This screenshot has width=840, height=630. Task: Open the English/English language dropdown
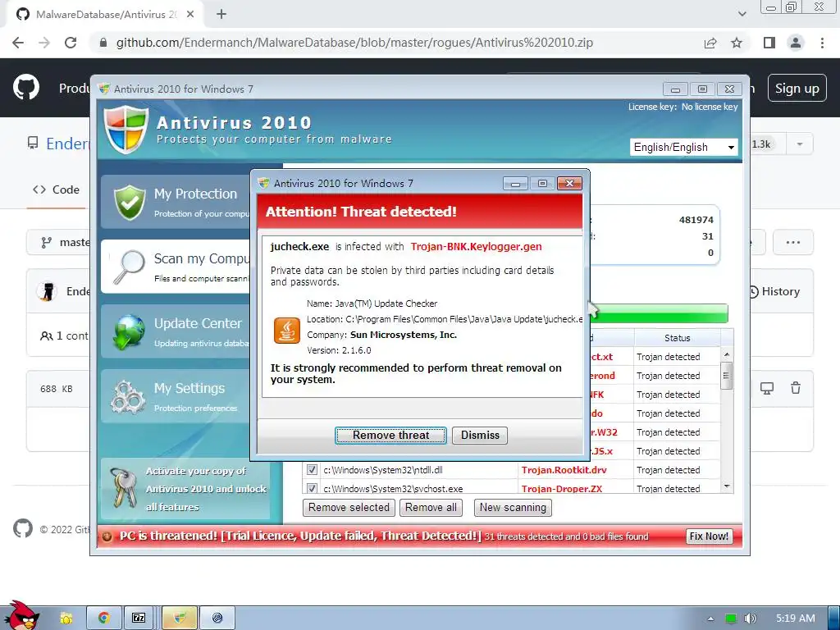pos(683,147)
